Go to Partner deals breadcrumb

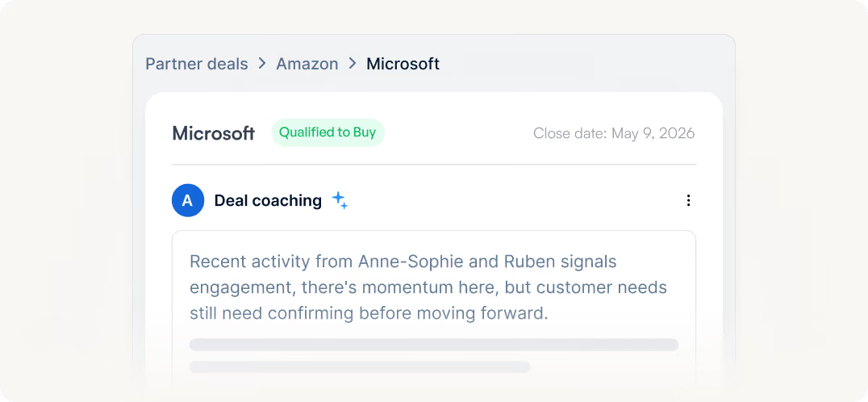pos(197,64)
